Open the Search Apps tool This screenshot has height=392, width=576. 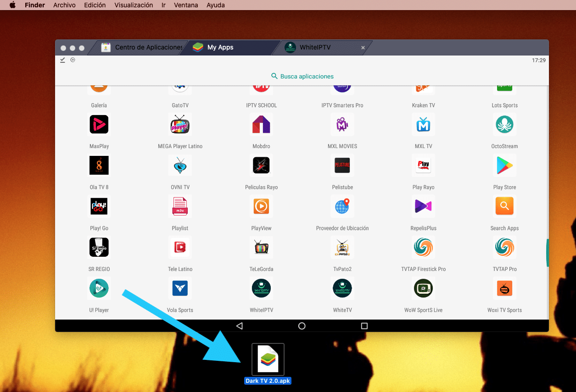click(504, 206)
